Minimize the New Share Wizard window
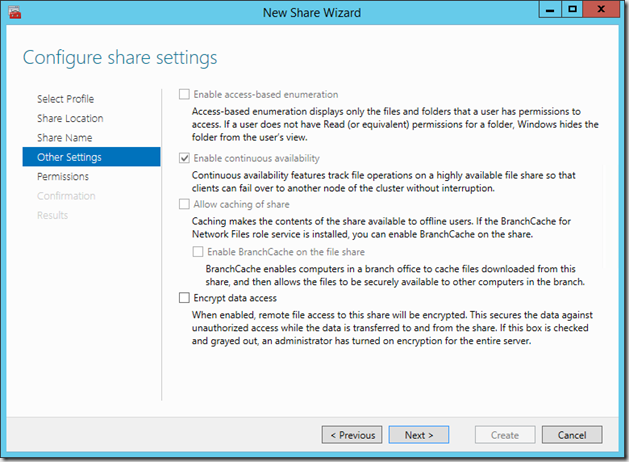Screen dimensions: 629x462 tap(550, 9)
